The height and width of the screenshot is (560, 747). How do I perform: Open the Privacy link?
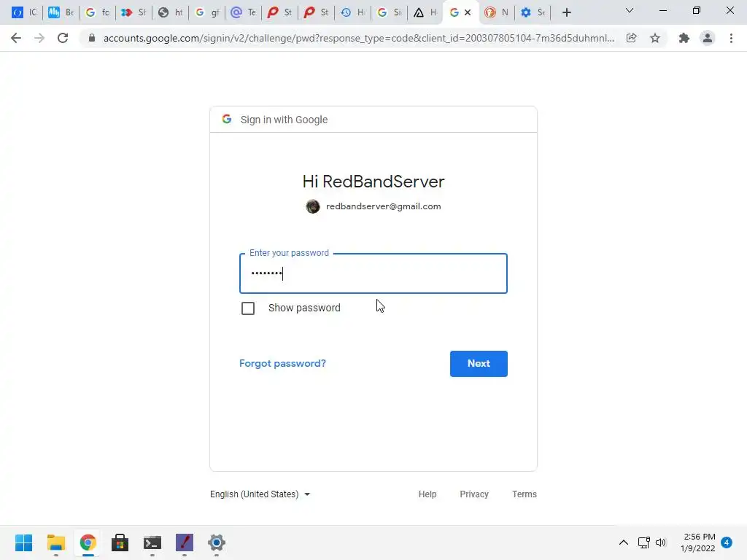pyautogui.click(x=474, y=494)
